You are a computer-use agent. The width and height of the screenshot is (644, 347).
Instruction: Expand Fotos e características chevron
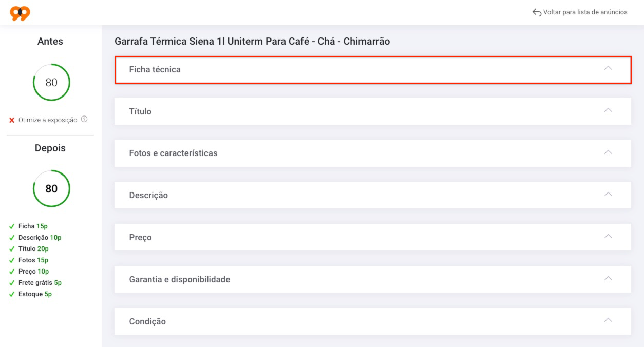[608, 152]
